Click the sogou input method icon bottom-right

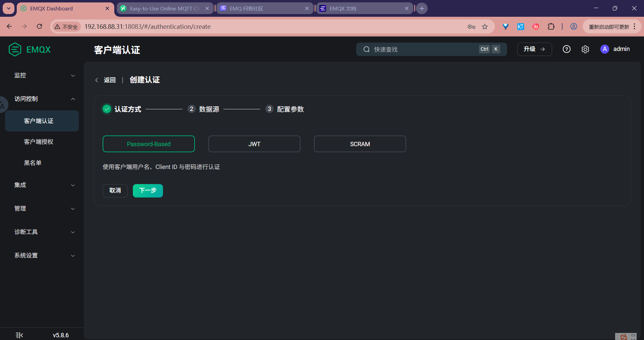tap(623, 337)
